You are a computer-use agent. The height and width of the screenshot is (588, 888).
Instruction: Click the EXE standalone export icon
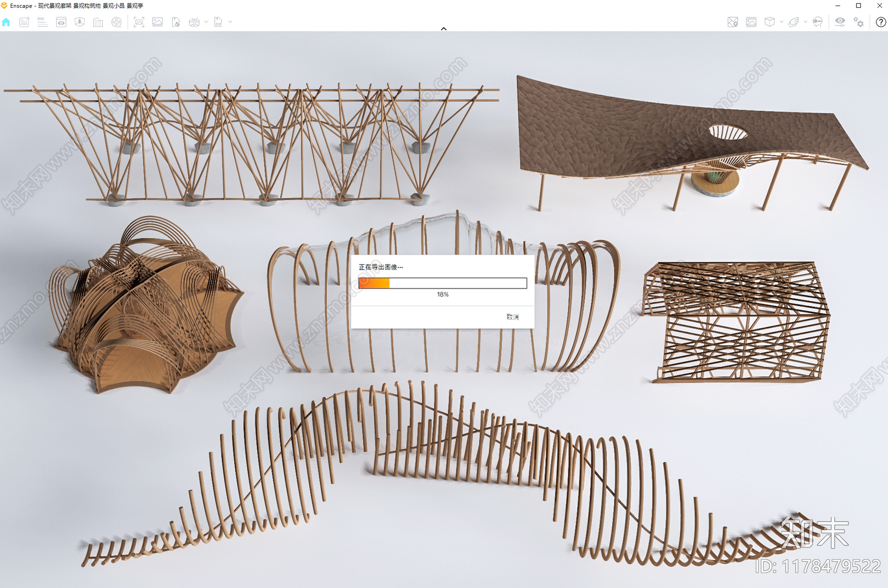(218, 22)
